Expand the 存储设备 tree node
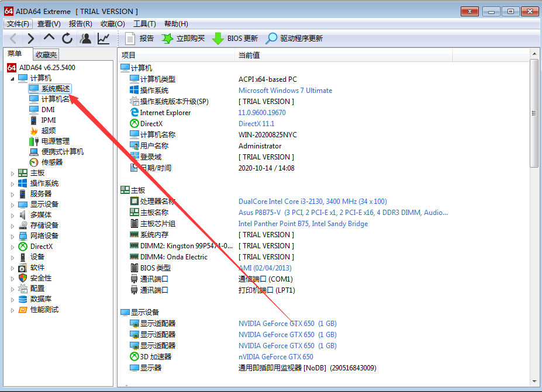 12,225
